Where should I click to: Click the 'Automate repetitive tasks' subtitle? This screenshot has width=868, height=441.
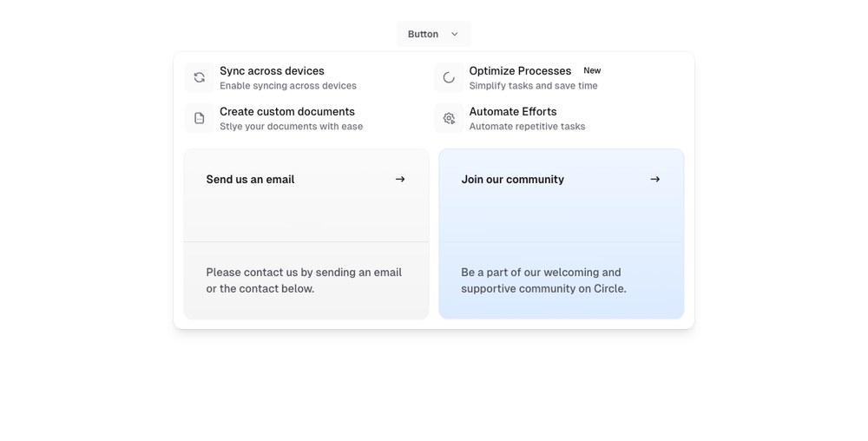pos(527,127)
